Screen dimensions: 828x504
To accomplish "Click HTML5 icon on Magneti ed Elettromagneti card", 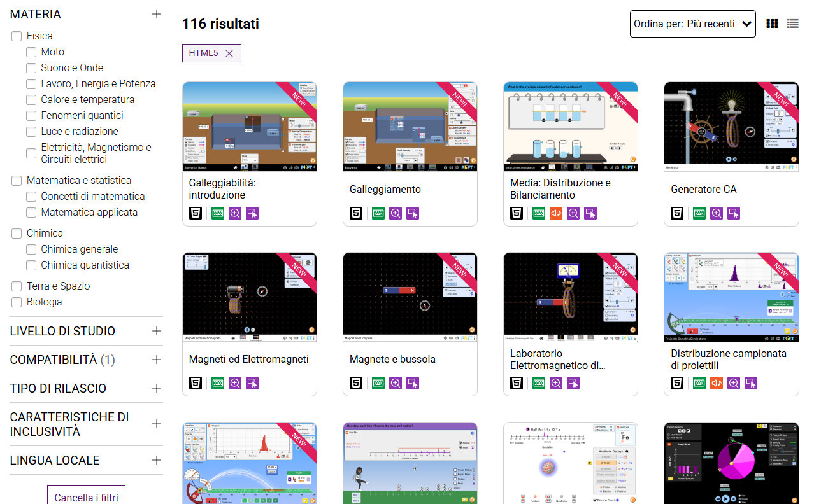I will [196, 383].
